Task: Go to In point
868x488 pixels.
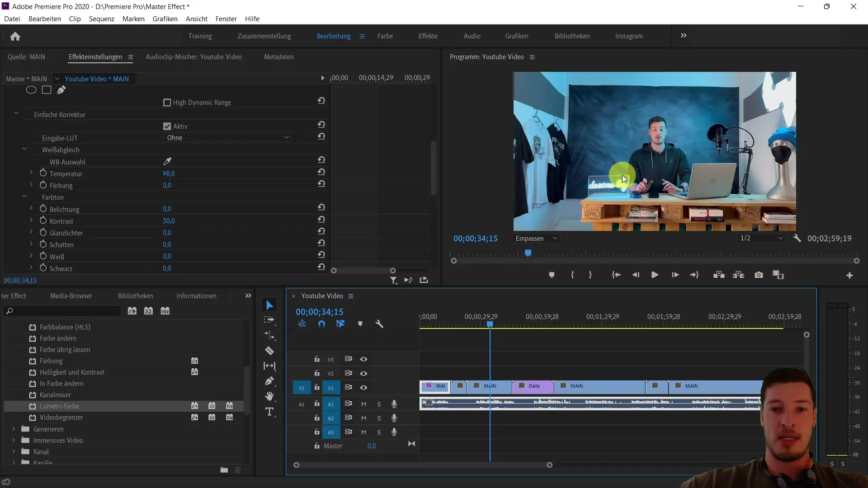Action: click(x=616, y=275)
